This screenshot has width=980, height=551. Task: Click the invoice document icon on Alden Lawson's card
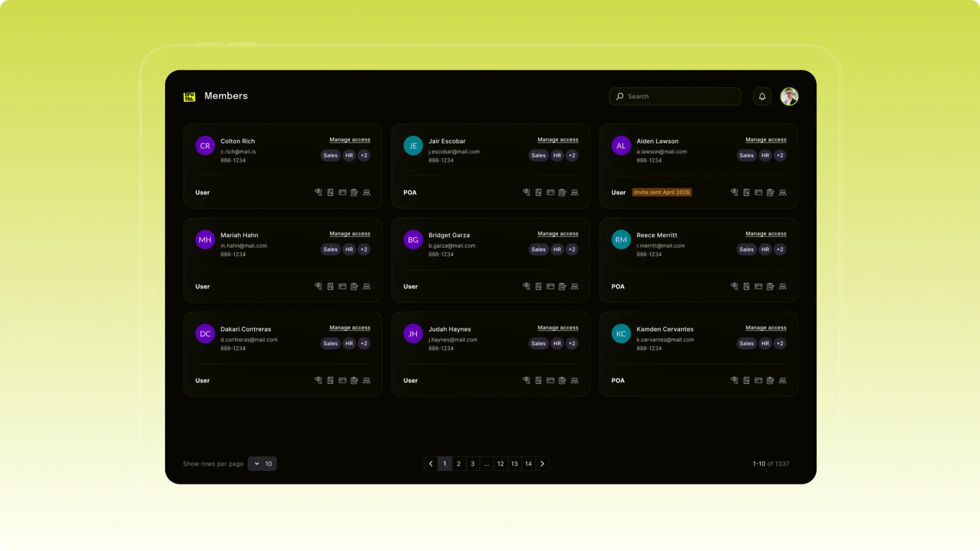[746, 192]
